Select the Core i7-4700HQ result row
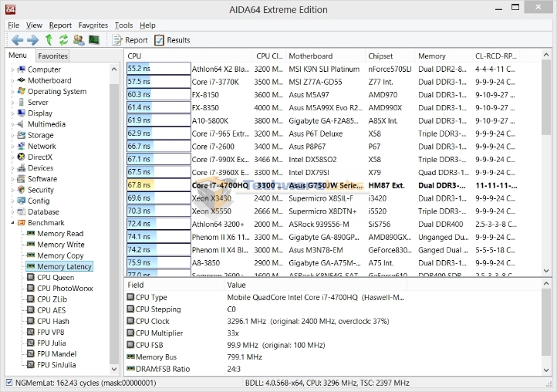This screenshot has height=392, width=557. tap(322, 185)
